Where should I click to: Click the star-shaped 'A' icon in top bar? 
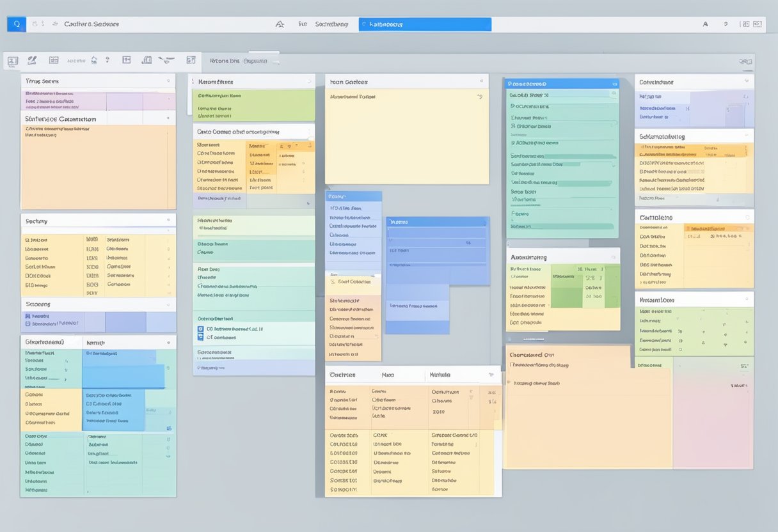click(x=279, y=24)
